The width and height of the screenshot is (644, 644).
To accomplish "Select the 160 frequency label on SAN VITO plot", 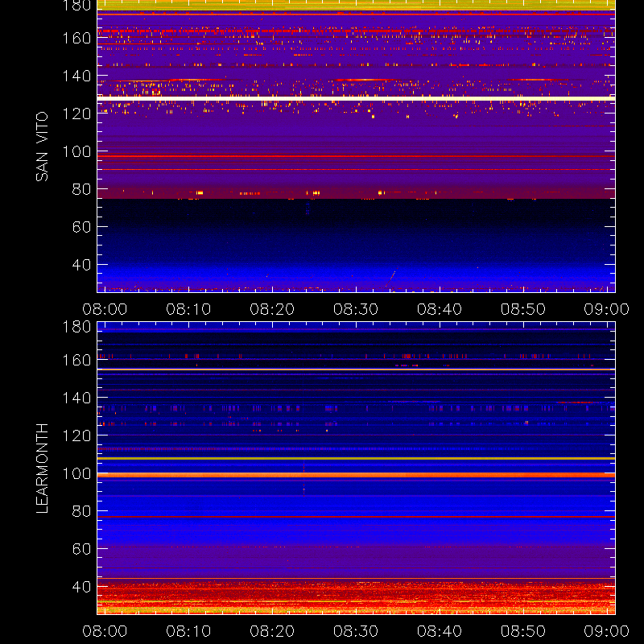I will [76, 38].
